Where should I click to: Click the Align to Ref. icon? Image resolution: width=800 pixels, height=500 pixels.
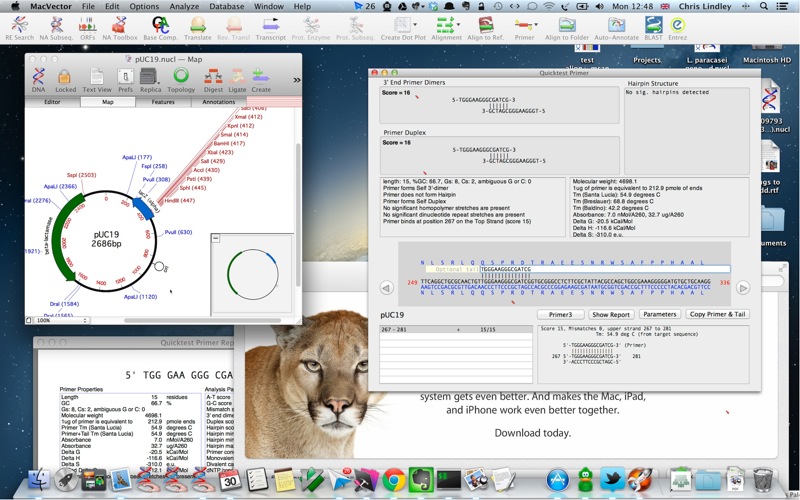pos(485,28)
